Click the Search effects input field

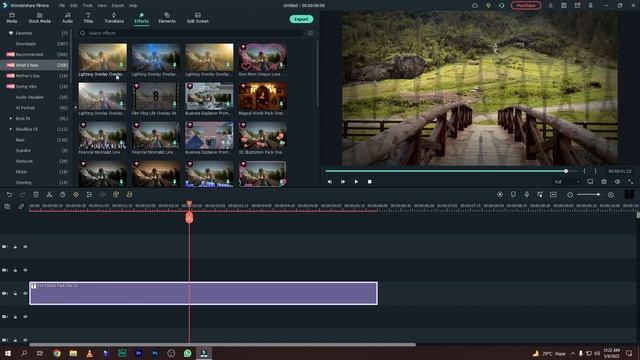(x=192, y=33)
